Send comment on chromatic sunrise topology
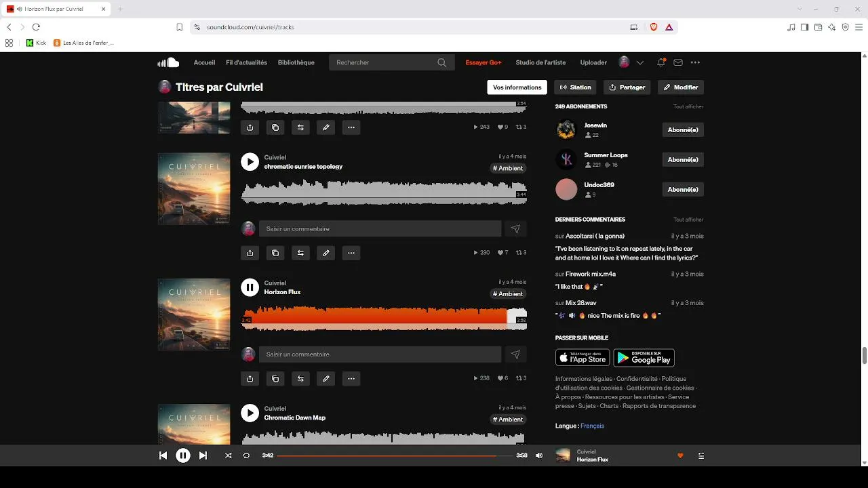This screenshot has width=868, height=488. (515, 229)
